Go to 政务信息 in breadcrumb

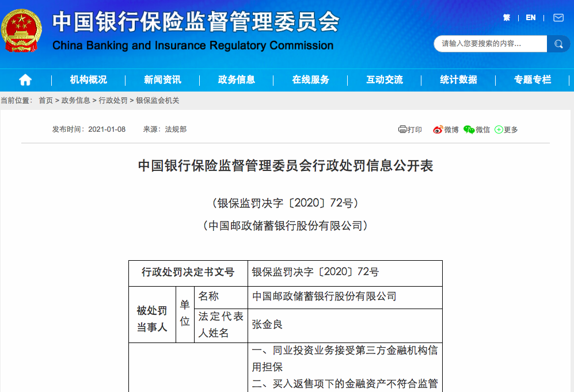(75, 100)
